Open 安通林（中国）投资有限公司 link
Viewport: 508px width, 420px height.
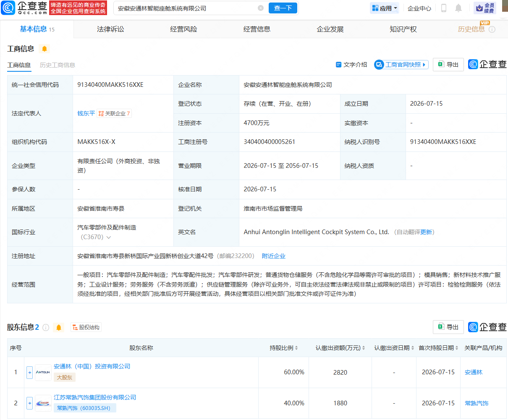coord(92,366)
